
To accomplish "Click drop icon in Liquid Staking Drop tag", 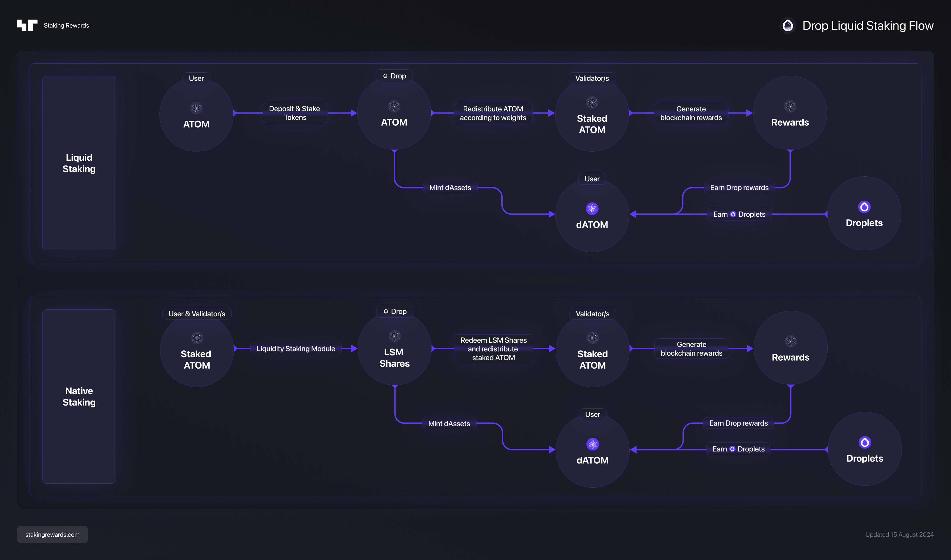I will (385, 76).
